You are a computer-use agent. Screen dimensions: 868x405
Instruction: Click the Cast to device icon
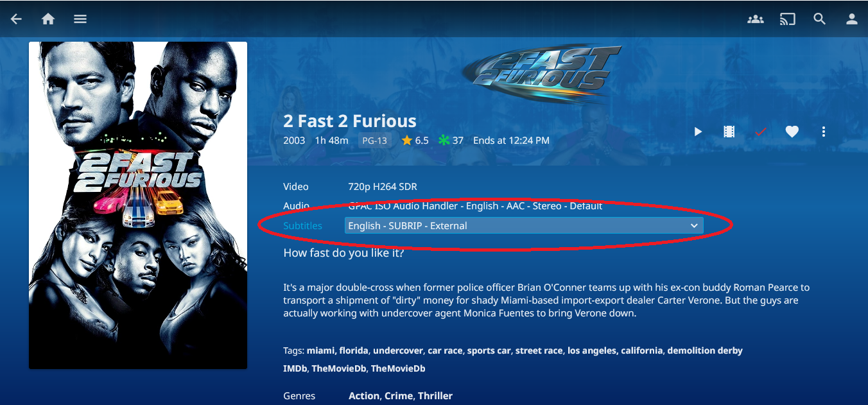click(x=788, y=19)
